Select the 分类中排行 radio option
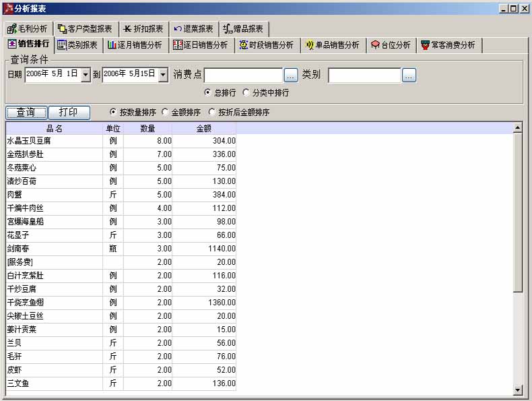This screenshot has height=401, width=532. (246, 92)
